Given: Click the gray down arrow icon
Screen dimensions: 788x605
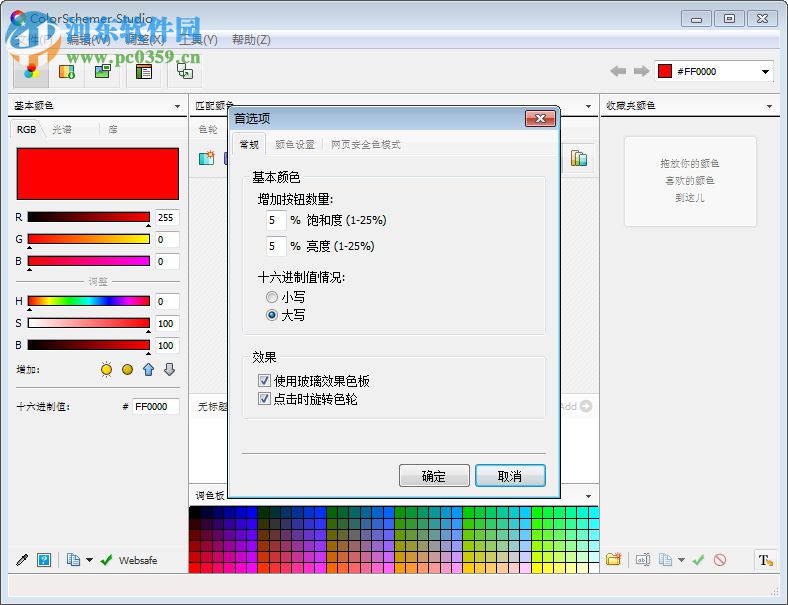Looking at the screenshot, I should click(170, 370).
